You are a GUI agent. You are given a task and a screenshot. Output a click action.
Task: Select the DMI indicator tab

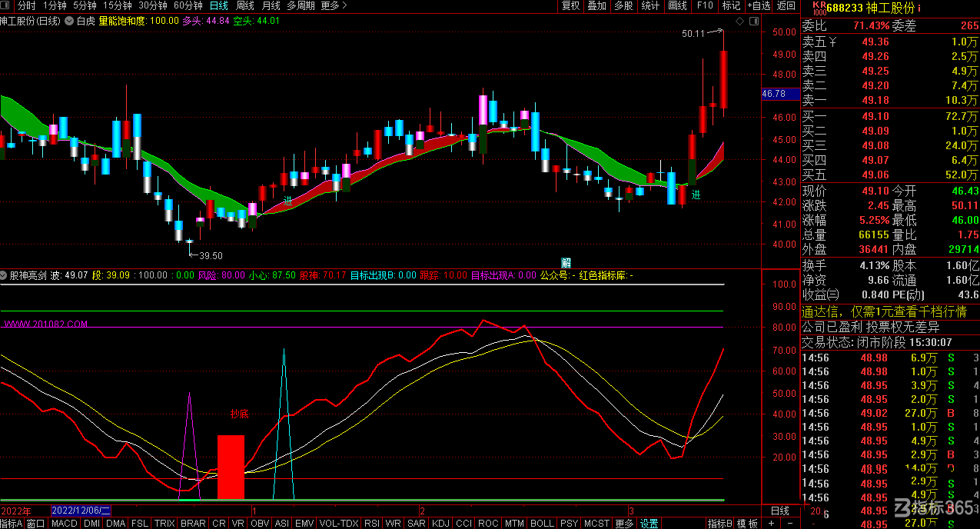(91, 524)
